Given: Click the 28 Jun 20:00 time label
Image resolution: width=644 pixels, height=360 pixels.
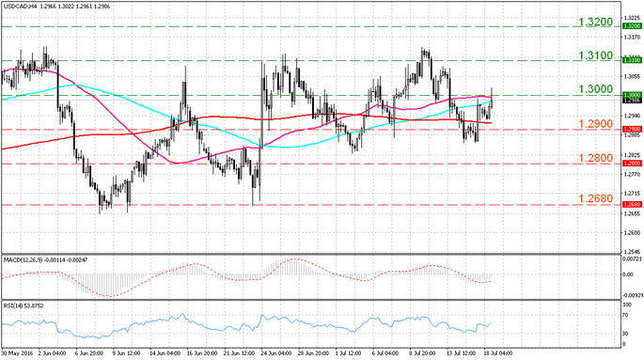Looking at the screenshot, I should 313,353.
